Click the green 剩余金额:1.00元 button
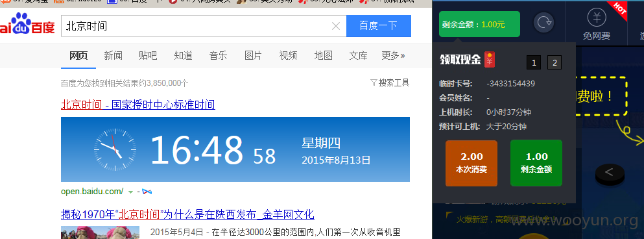This screenshot has height=239, width=644. pyautogui.click(x=479, y=24)
